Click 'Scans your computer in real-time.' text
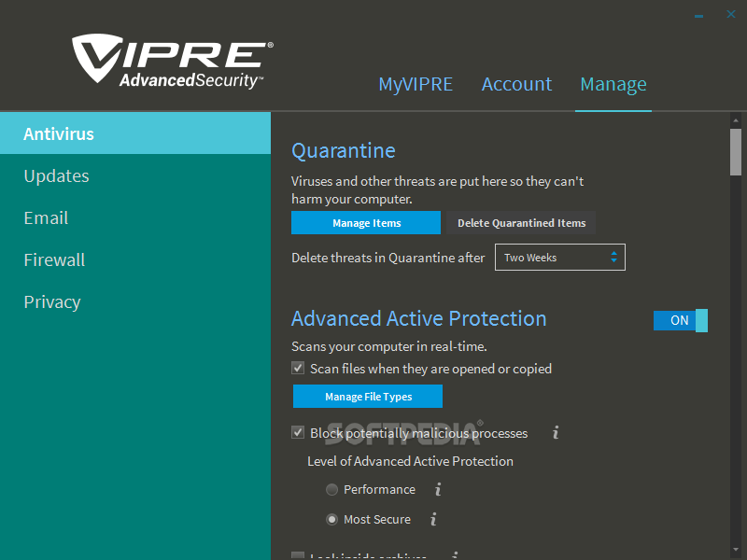 pos(389,346)
